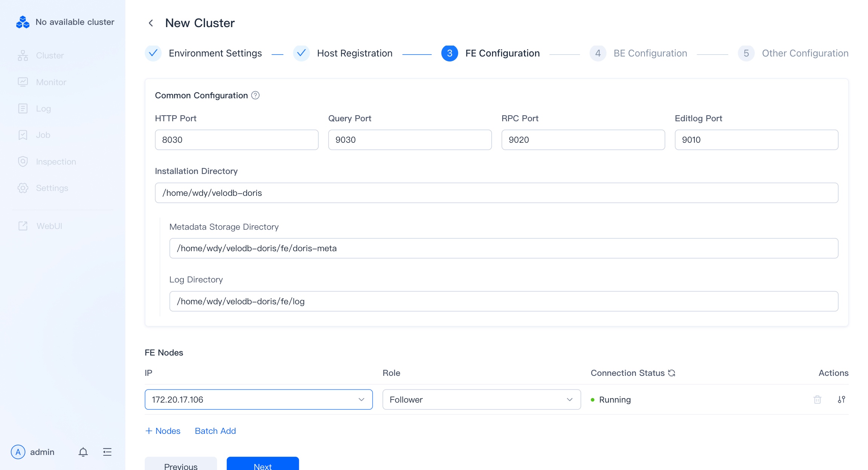868x470 pixels.
Task: Click step 5 circle icon
Action: pos(746,53)
